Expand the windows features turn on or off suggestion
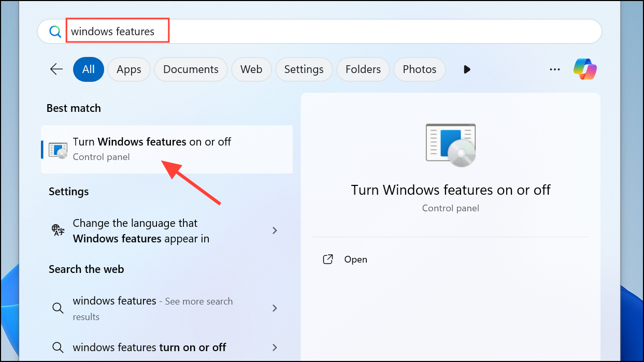Viewport: 644px width, 362px height. 275,347
